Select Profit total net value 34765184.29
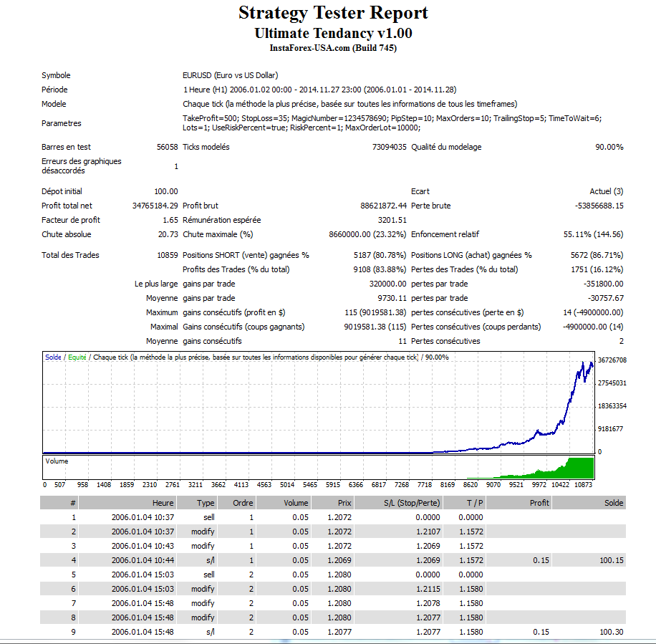 pyautogui.click(x=155, y=206)
